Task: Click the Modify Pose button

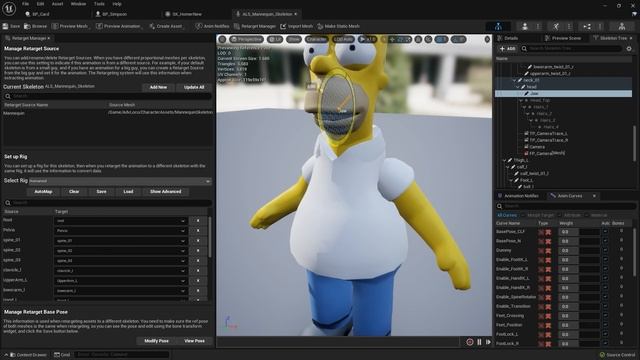Action: 156,341
